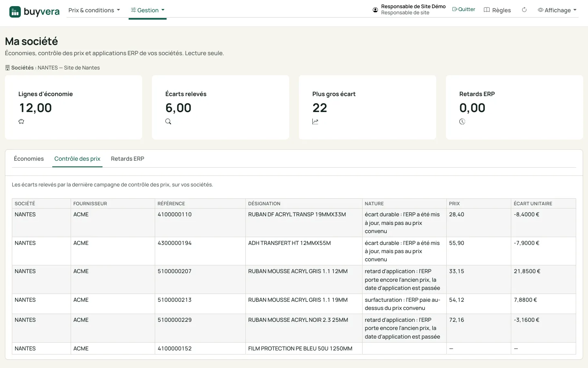Click RUBAN MOUSSE ACRYL GRIS 1.1 12MM
The image size is (588, 368).
(x=298, y=271)
